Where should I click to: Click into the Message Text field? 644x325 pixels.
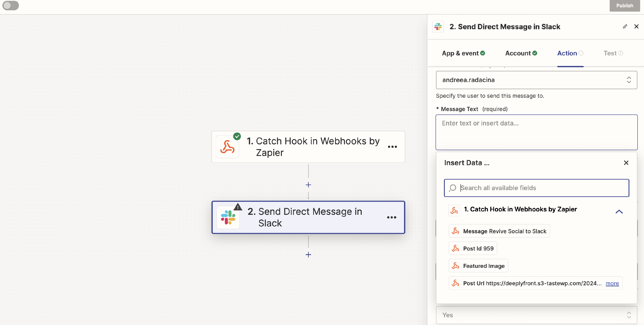click(x=536, y=132)
